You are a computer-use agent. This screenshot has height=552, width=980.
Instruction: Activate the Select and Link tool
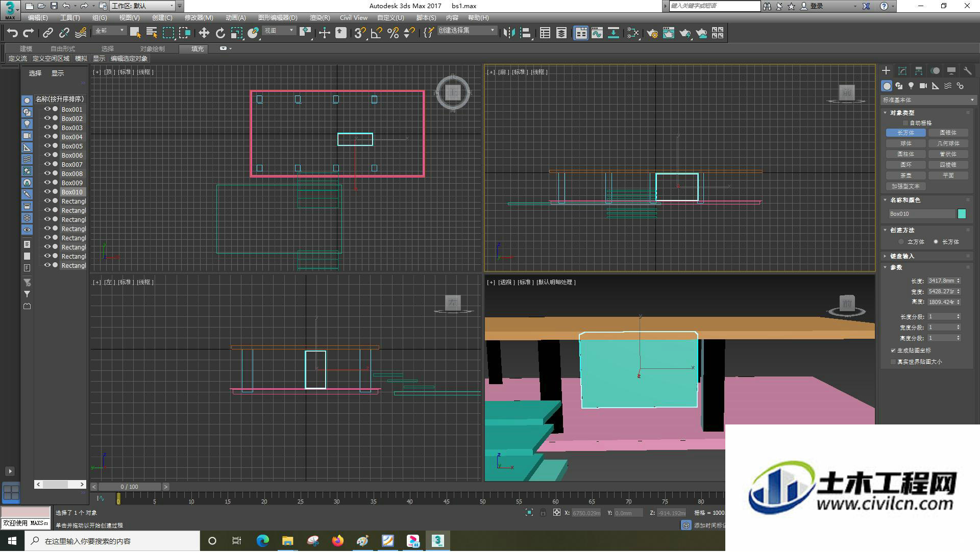(48, 33)
